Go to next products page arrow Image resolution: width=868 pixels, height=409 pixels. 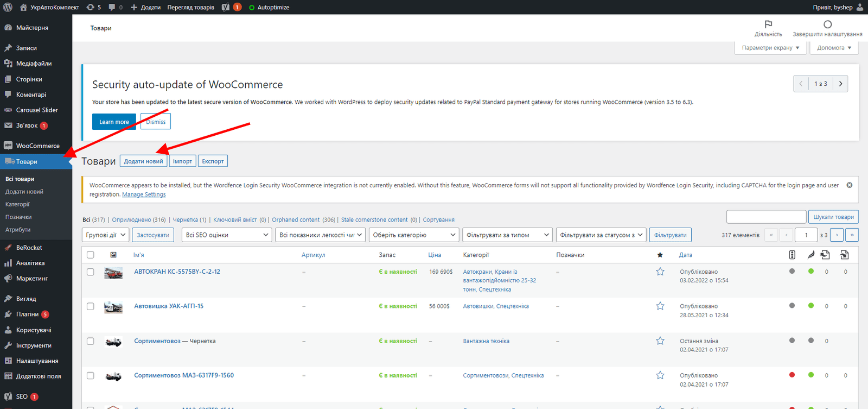pyautogui.click(x=837, y=235)
